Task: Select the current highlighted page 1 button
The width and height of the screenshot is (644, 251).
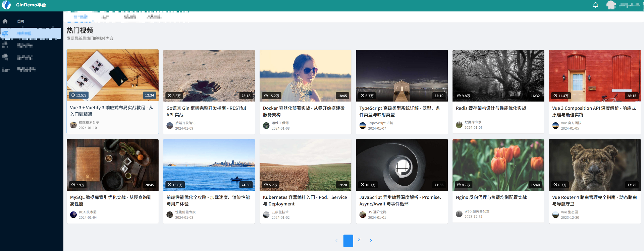Action: pyautogui.click(x=348, y=241)
